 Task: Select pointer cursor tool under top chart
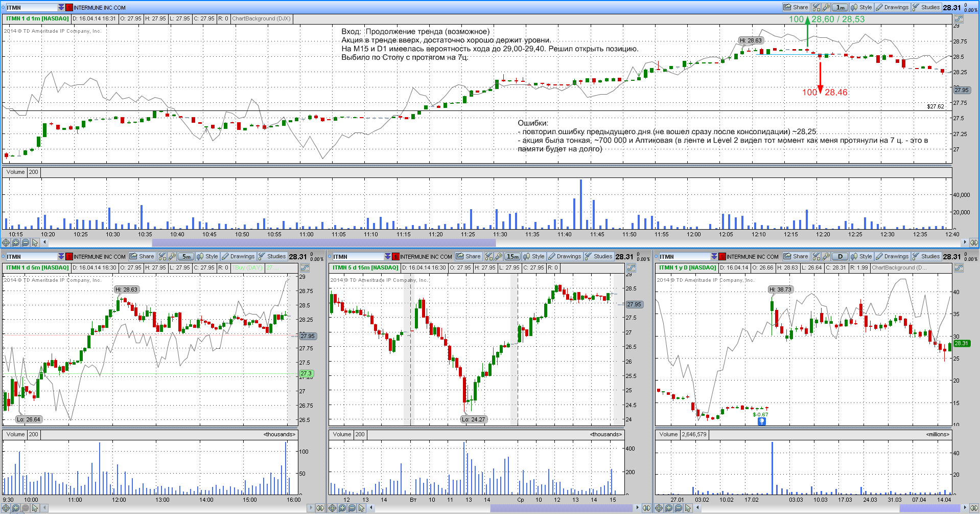coord(35,242)
